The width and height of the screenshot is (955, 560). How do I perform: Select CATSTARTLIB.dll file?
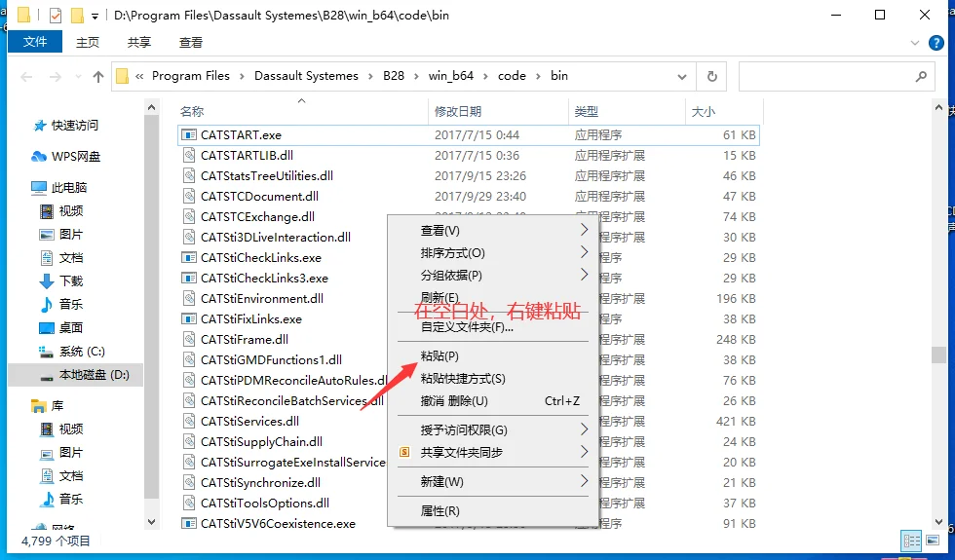coord(247,155)
